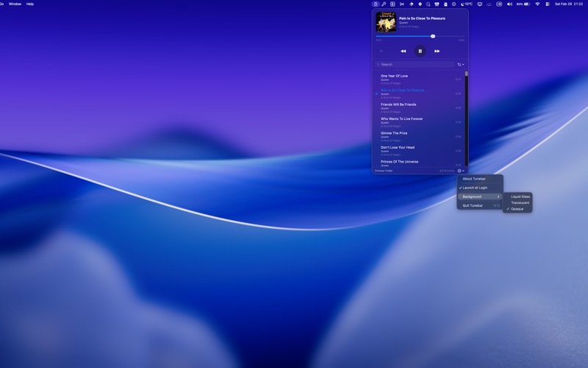Click the temperature 10°C menu bar item
588x368 pixels.
pos(467,4)
